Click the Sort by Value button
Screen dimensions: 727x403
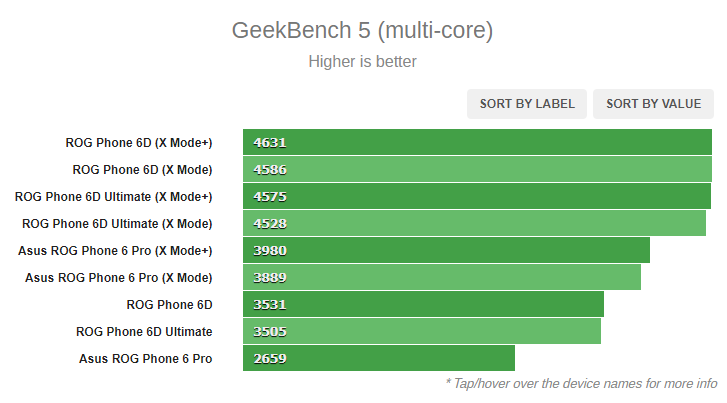click(654, 104)
